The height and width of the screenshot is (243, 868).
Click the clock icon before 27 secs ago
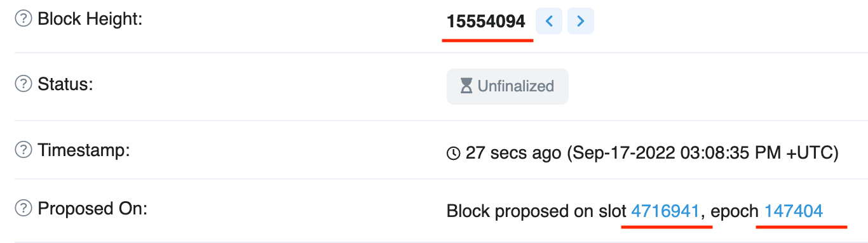[x=454, y=154]
